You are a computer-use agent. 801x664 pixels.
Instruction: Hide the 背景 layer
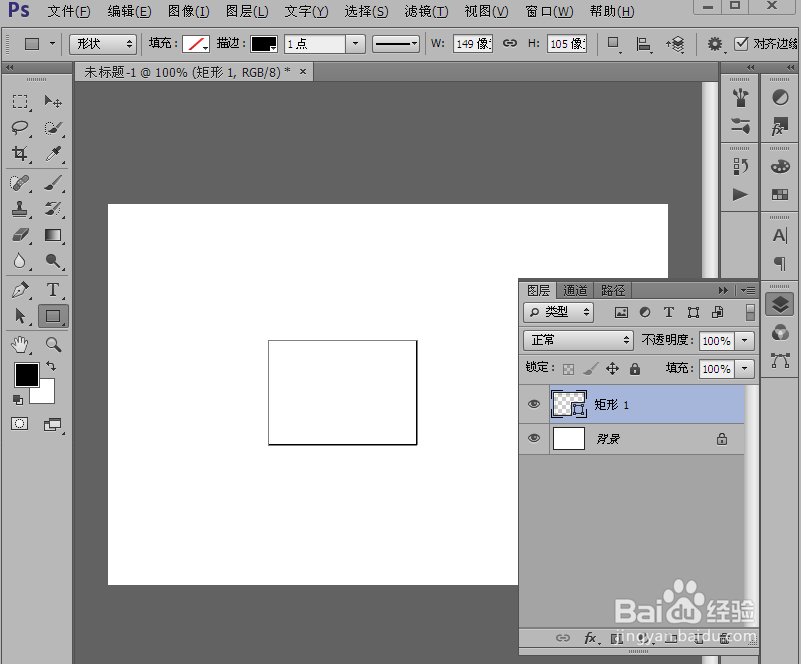534,438
